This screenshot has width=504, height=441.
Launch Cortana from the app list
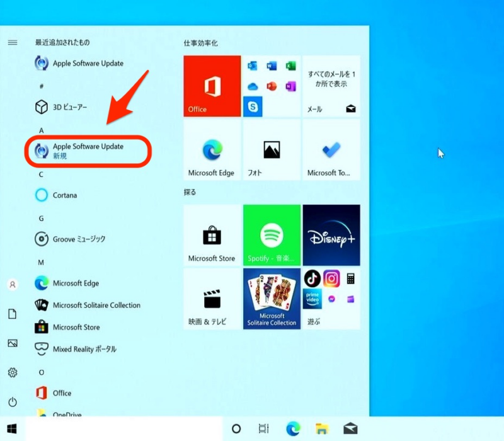click(56, 195)
